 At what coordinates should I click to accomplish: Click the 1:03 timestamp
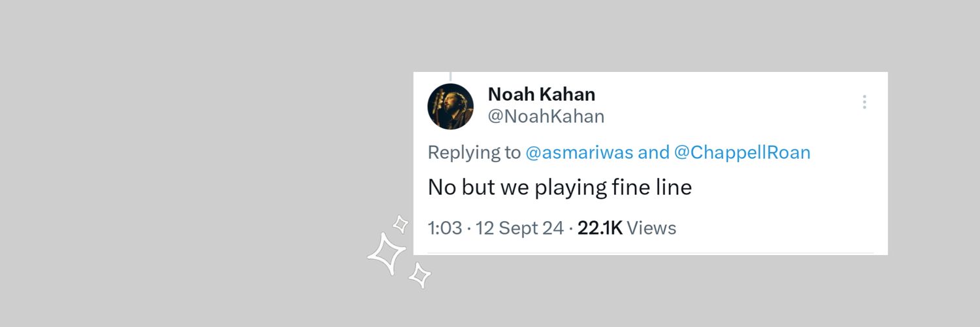pyautogui.click(x=445, y=228)
